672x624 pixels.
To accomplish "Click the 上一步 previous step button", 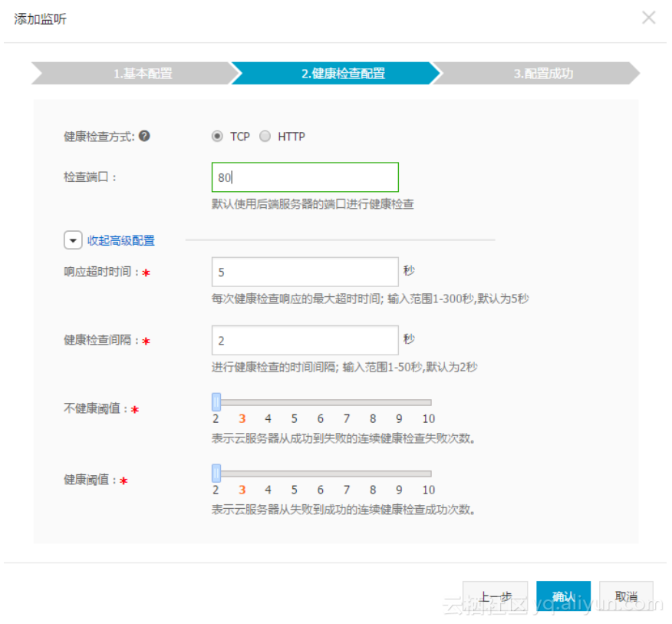I will [x=495, y=596].
